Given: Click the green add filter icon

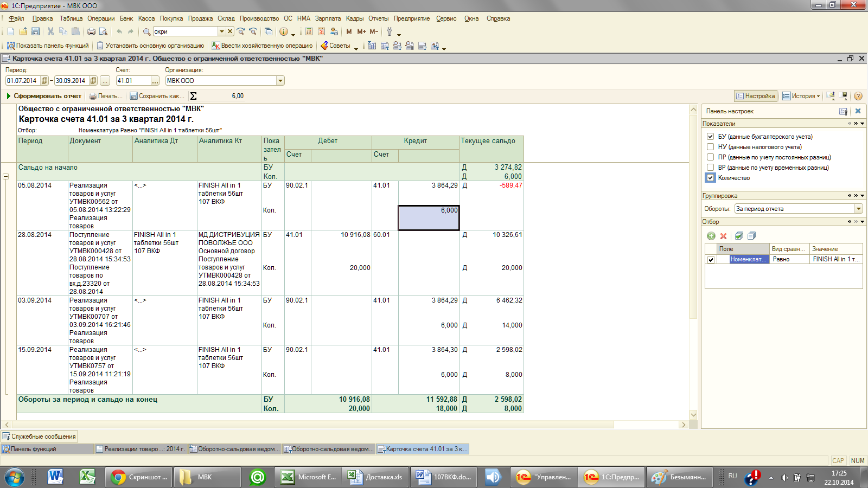Looking at the screenshot, I should 711,236.
